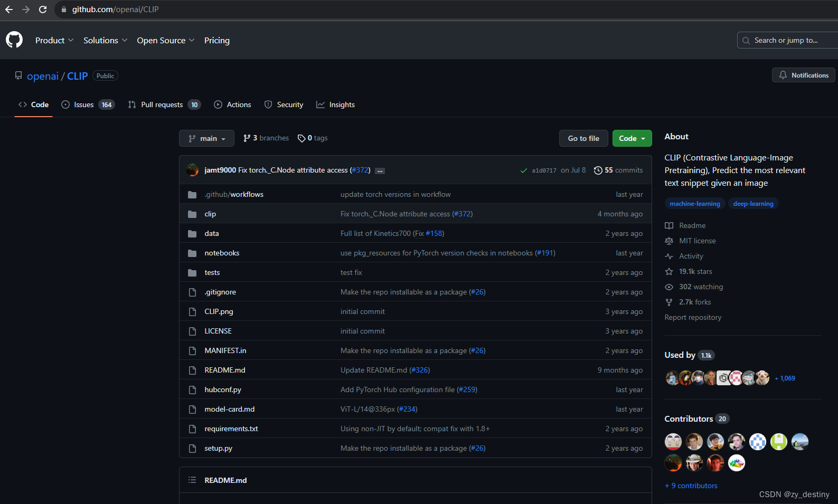The image size is (838, 504).
Task: Click the browser address bar URL
Action: (115, 9)
